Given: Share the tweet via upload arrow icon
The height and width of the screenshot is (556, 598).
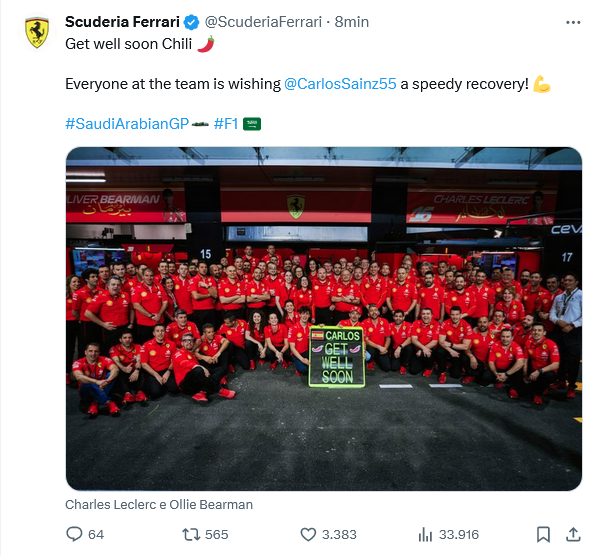Looking at the screenshot, I should point(573,534).
